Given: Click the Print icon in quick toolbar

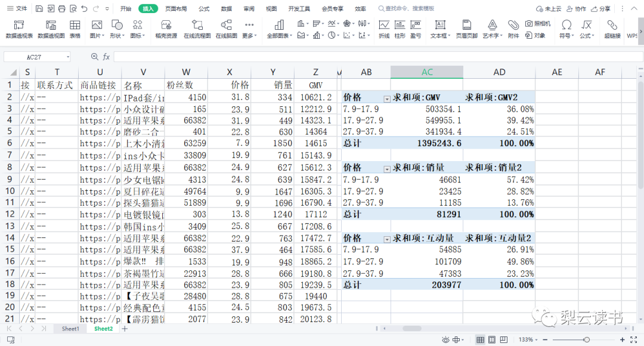Looking at the screenshot, I should (x=61, y=8).
